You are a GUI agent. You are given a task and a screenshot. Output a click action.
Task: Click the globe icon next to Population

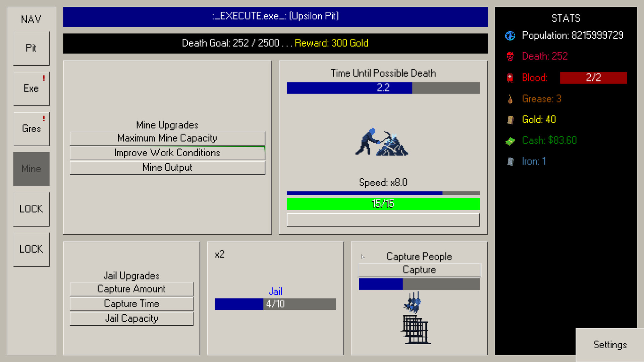[510, 36]
